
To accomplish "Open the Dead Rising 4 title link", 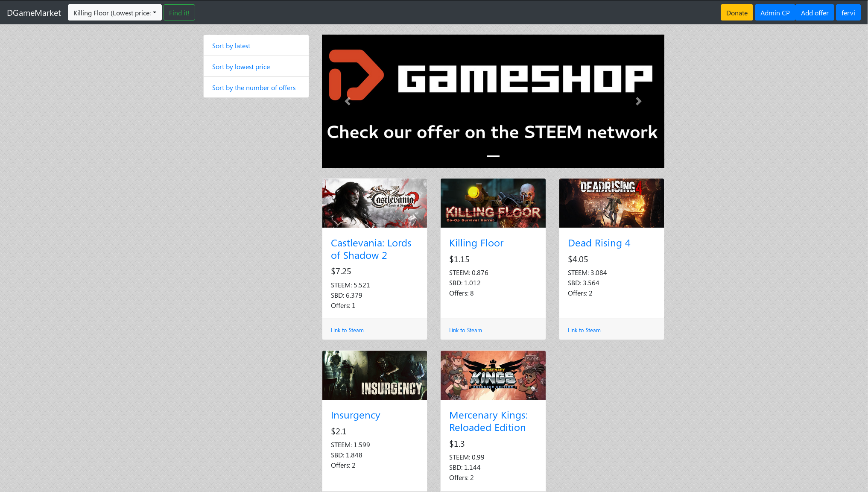I will click(599, 243).
